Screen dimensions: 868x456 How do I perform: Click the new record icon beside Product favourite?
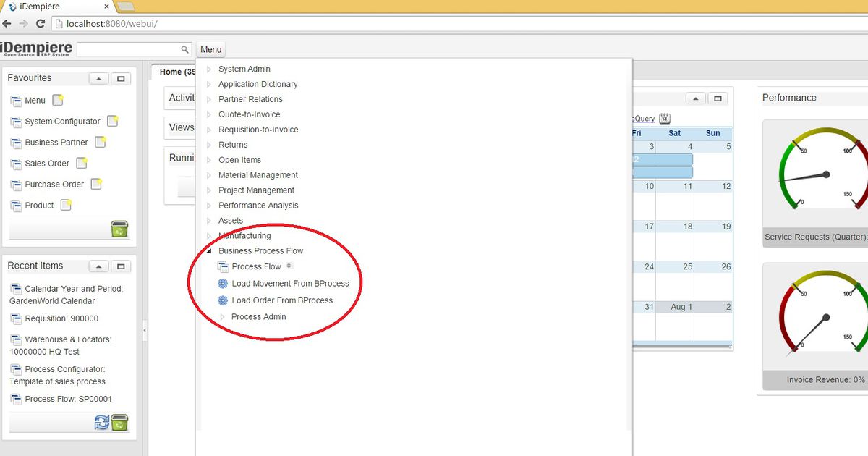tap(66, 206)
